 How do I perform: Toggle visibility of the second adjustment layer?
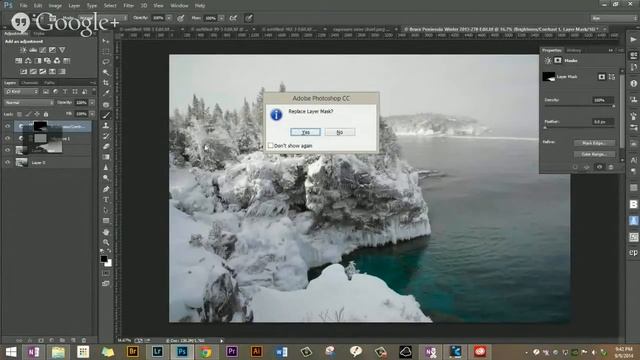point(7,138)
